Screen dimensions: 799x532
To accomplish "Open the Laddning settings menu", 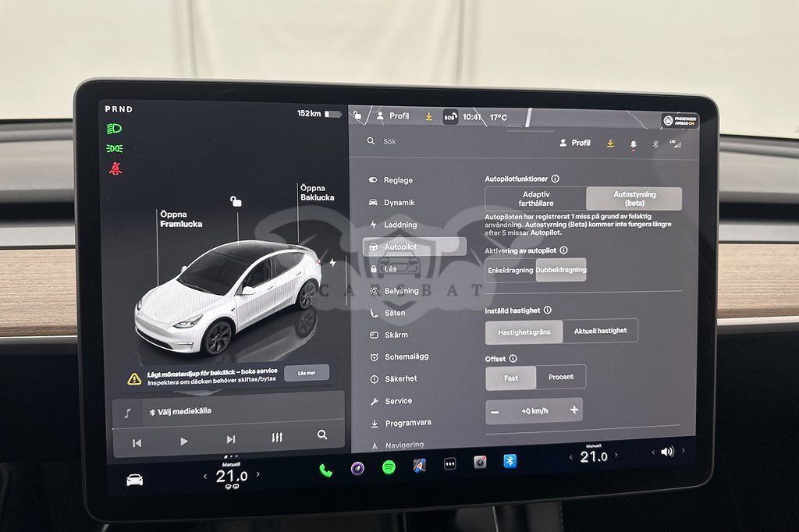I will coord(400,225).
